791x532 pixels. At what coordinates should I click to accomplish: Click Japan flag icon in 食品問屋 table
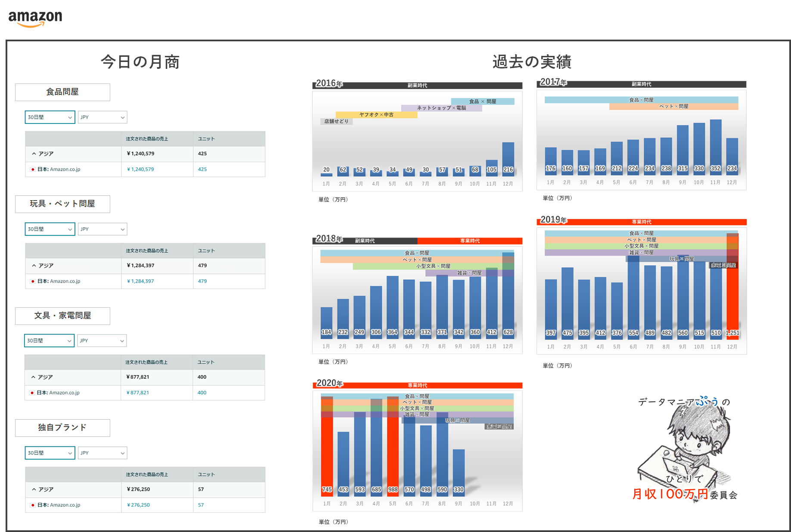click(x=33, y=169)
